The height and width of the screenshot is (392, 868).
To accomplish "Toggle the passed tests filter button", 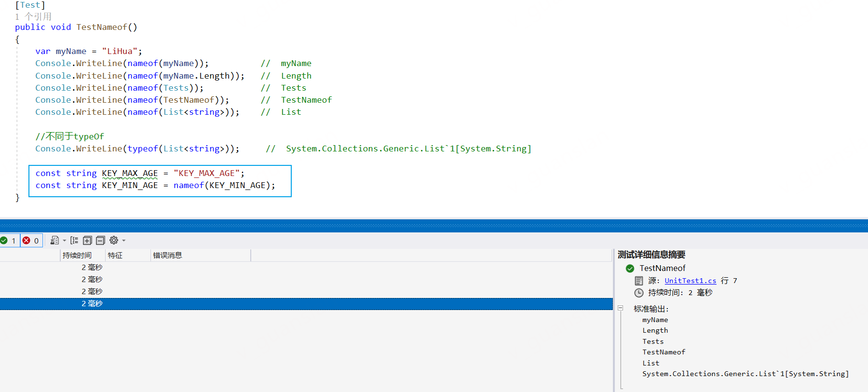I will (9, 241).
